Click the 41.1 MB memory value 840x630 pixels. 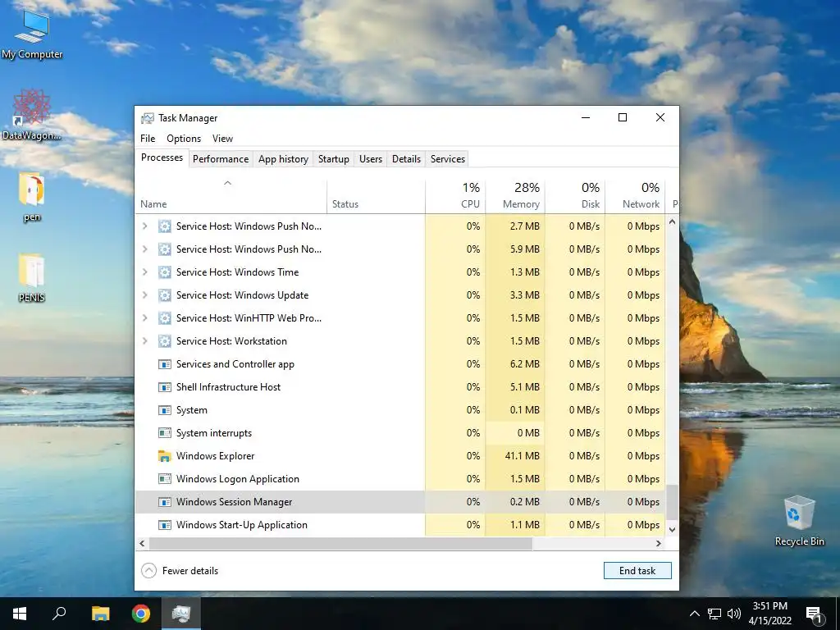[522, 456]
